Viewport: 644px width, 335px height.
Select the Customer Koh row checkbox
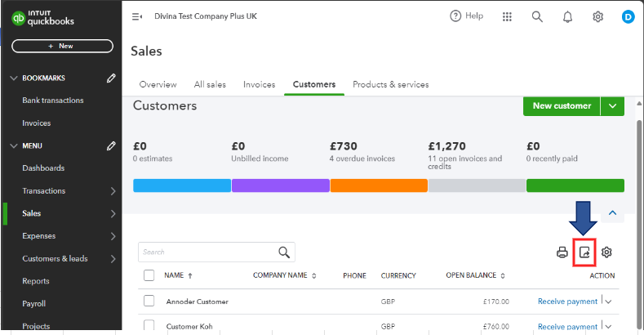pyautogui.click(x=149, y=326)
